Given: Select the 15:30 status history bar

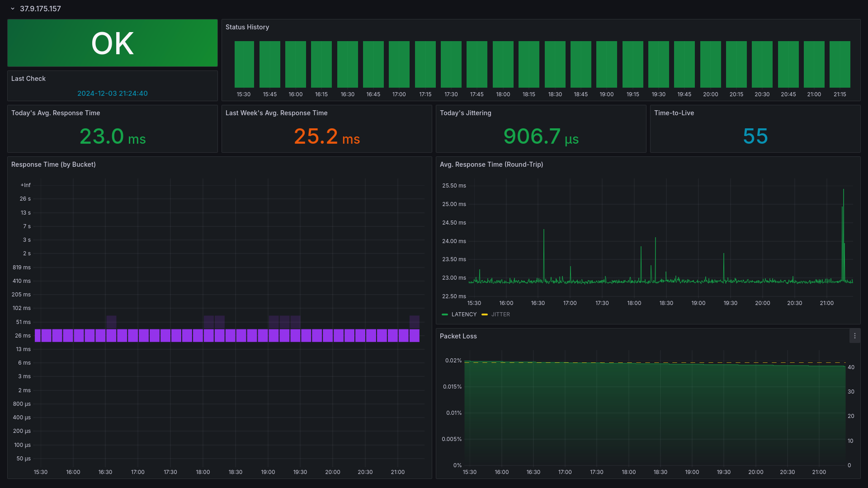Looking at the screenshot, I should tap(244, 64).
